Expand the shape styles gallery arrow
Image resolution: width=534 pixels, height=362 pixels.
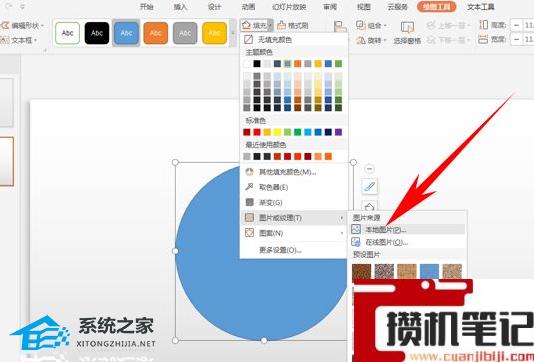click(233, 33)
